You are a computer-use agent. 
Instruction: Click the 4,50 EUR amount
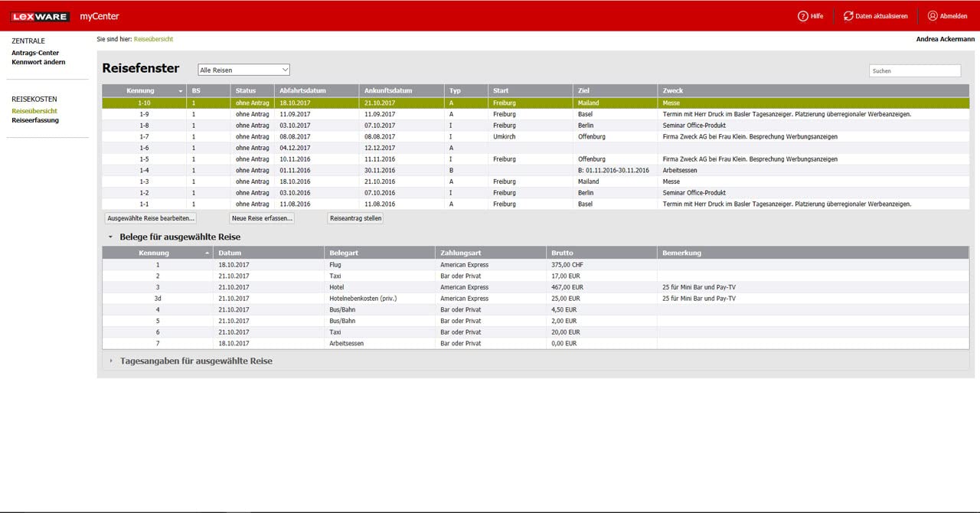(563, 310)
